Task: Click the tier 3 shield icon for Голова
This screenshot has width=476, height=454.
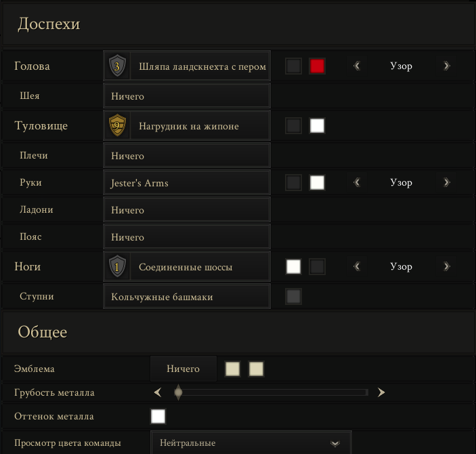Action: (117, 66)
